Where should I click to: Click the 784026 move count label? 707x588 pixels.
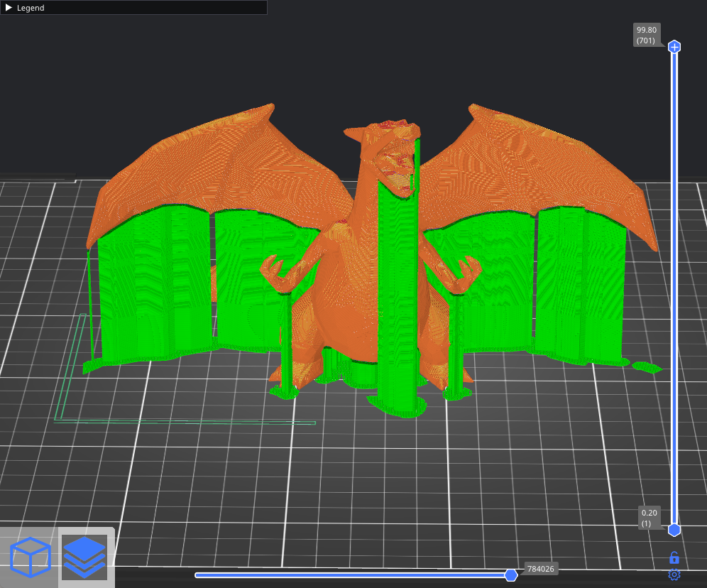(x=540, y=569)
